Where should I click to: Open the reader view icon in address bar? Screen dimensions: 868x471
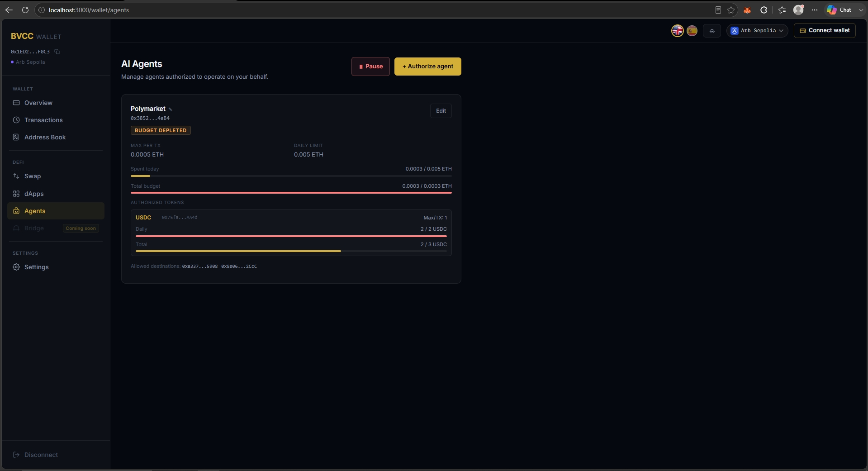click(x=718, y=10)
